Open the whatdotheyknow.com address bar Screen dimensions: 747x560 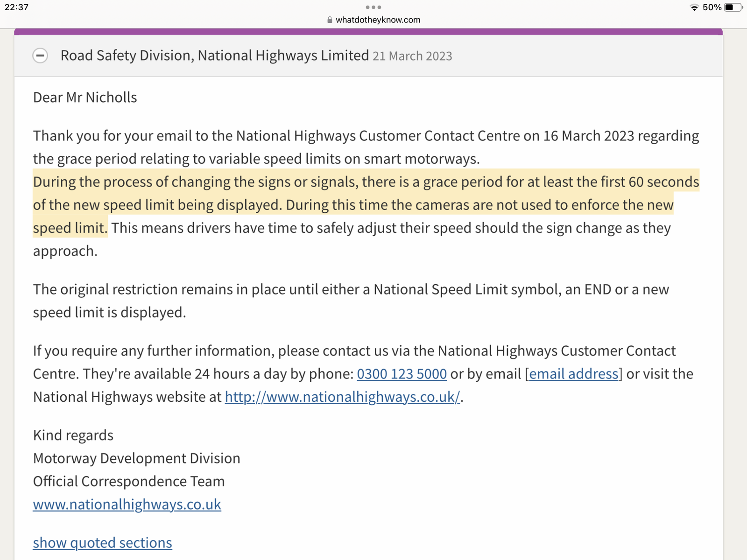373,20
